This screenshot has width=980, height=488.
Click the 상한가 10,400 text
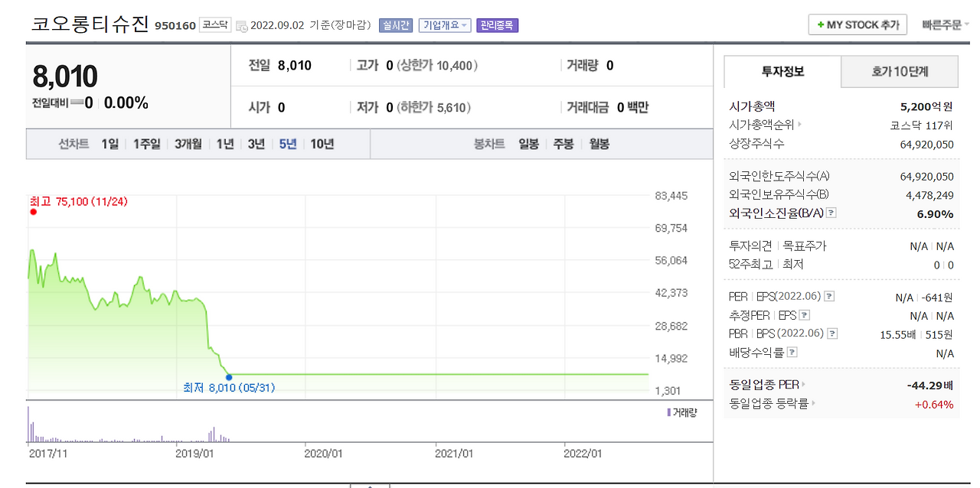click(436, 66)
